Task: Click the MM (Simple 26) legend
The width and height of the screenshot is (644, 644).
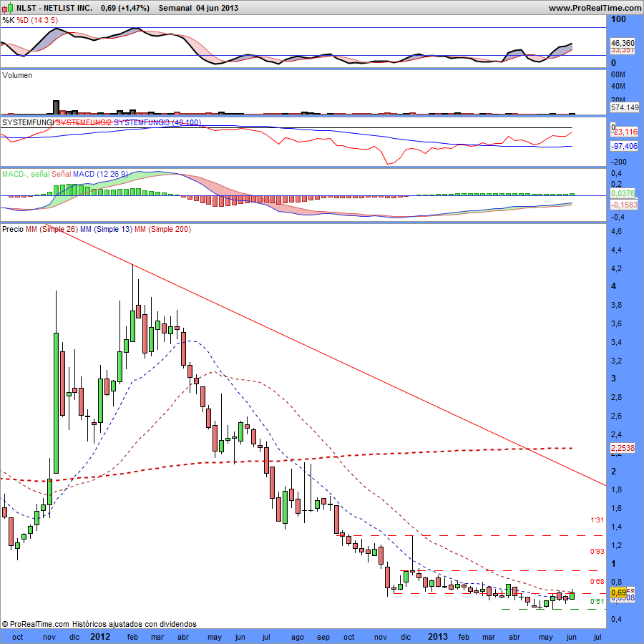Action: (52, 229)
